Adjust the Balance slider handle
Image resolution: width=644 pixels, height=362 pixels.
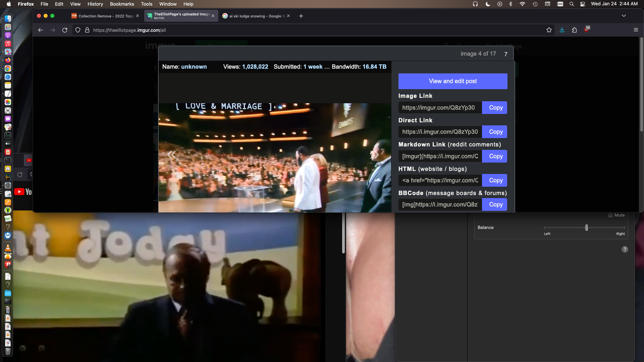click(586, 228)
